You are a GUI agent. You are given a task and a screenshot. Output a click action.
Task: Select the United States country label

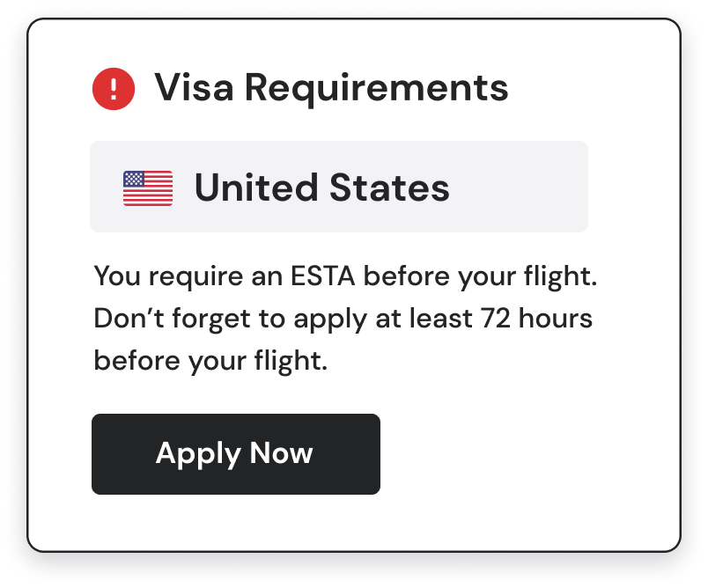(322, 187)
